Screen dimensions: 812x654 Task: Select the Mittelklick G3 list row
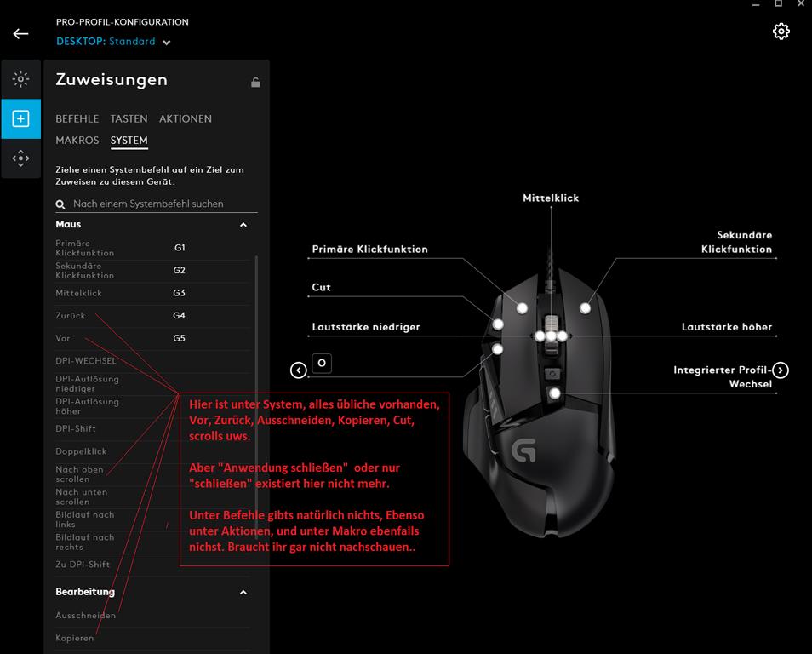pyautogui.click(x=152, y=293)
